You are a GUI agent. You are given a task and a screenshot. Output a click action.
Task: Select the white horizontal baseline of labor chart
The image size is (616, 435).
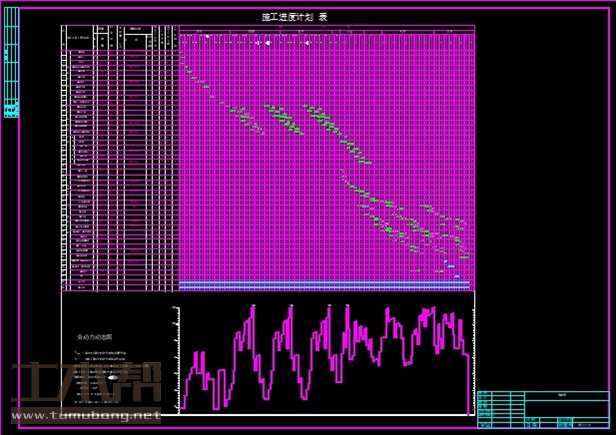tap(320, 411)
